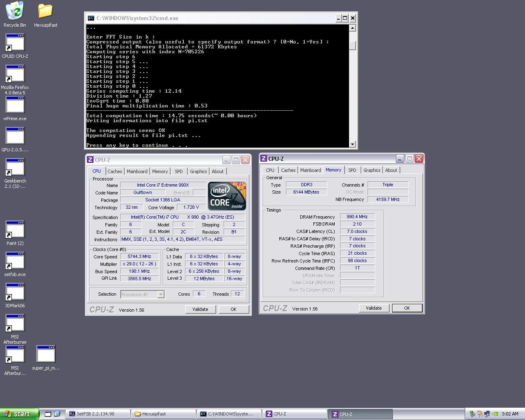
Task: Click the FSB:DRAM 2:10 value
Action: pos(357,224)
